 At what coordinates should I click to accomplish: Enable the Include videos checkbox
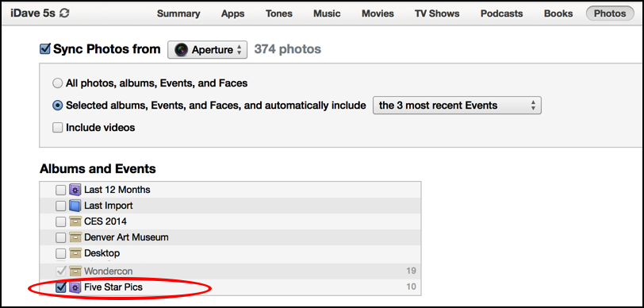tap(57, 128)
